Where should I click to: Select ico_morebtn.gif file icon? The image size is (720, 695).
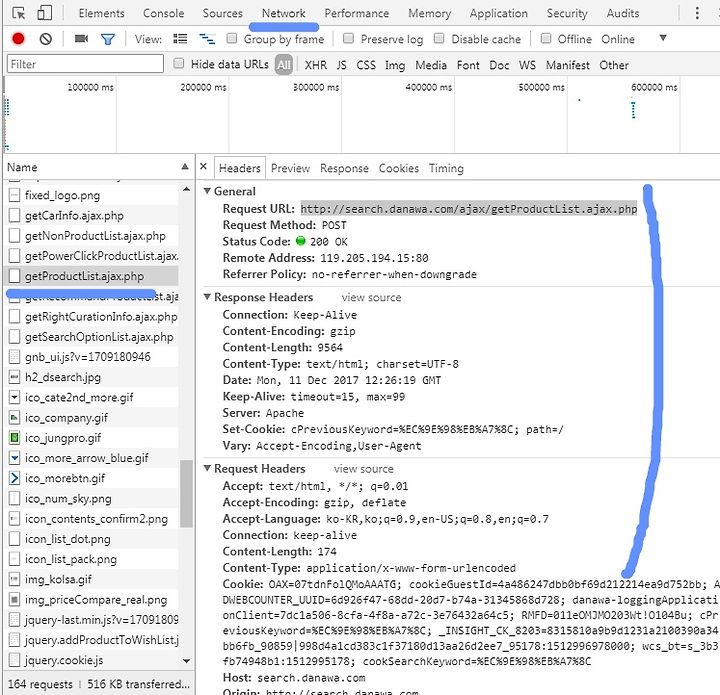[14, 478]
